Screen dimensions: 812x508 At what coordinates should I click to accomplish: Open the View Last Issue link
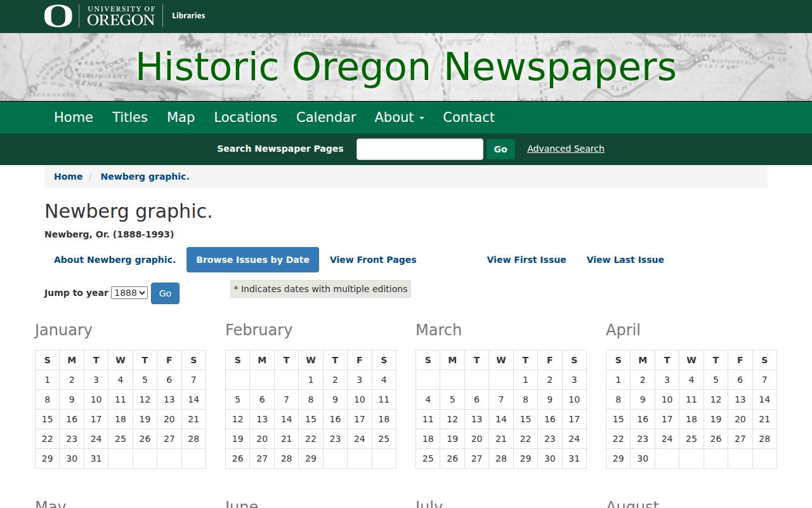(625, 260)
